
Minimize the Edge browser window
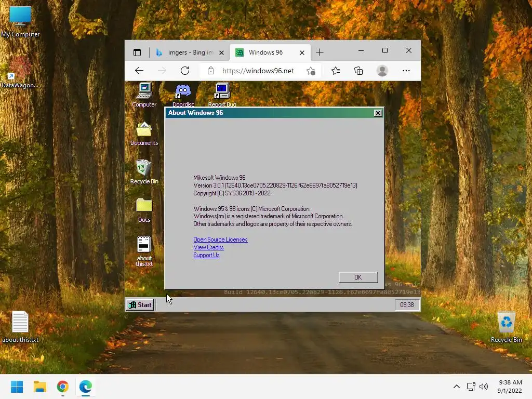[361, 51]
